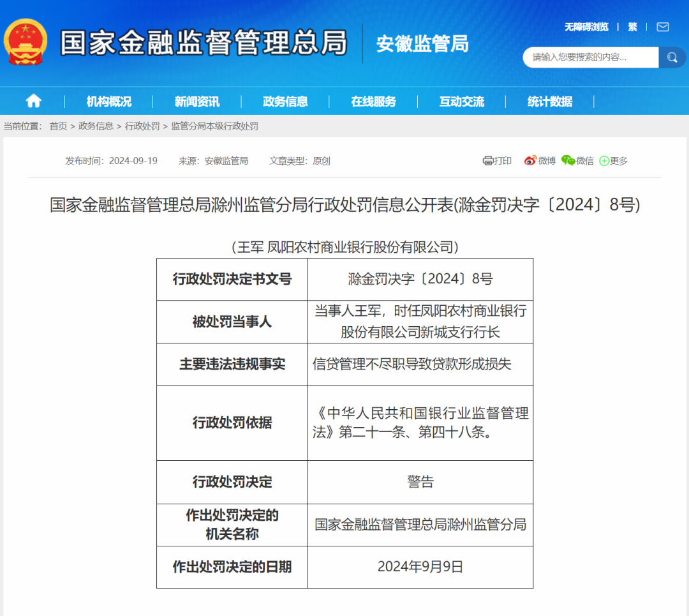Image resolution: width=689 pixels, height=616 pixels.
Task: Open the 在线服务 menu
Action: click(373, 101)
